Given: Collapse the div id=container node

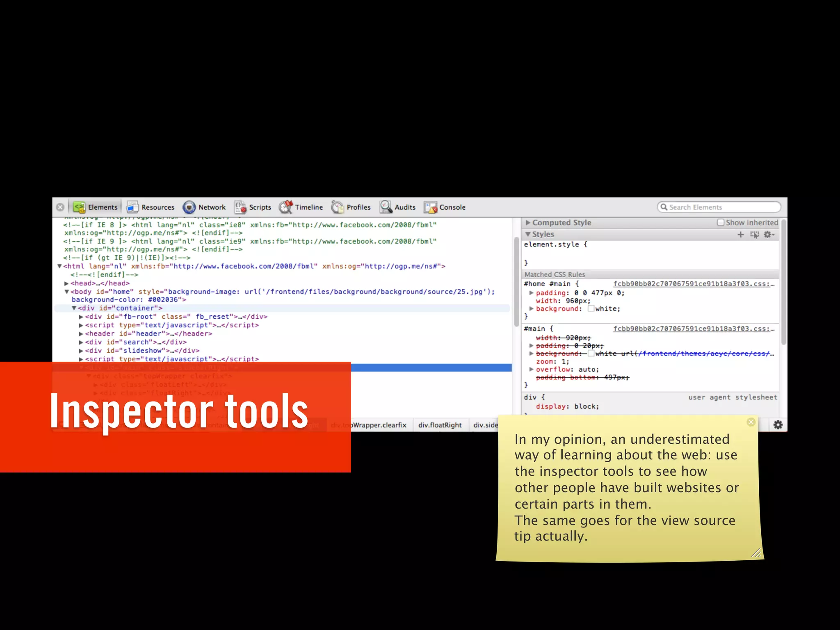Looking at the screenshot, I should coord(74,308).
